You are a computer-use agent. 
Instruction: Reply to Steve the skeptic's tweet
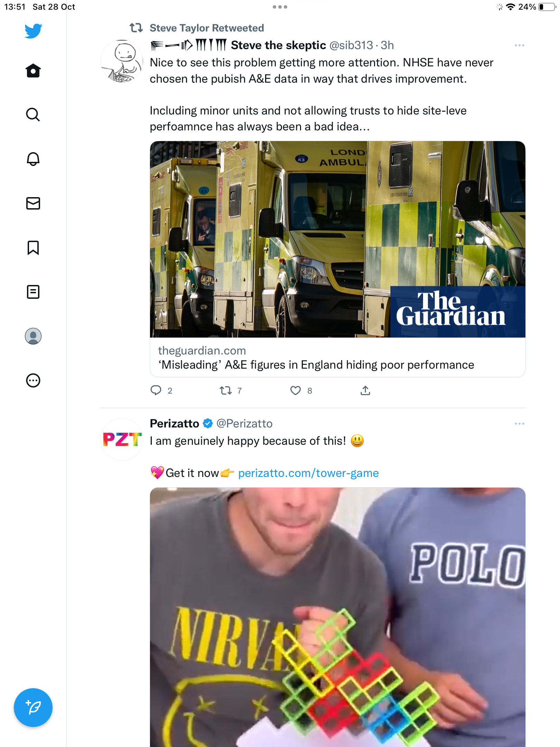coord(156,390)
